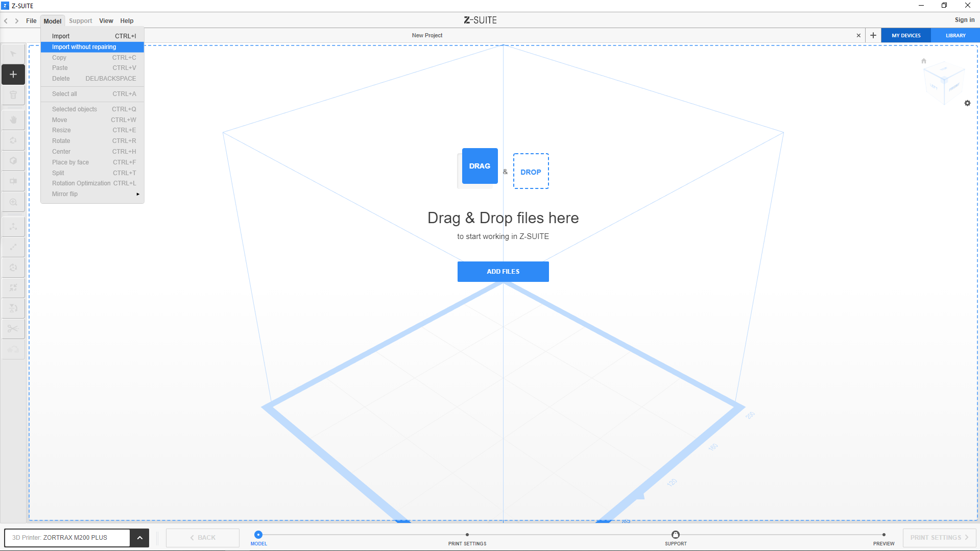Click the navigate back arrow in menu bar
Viewport: 980px width, 551px height.
click(6, 21)
